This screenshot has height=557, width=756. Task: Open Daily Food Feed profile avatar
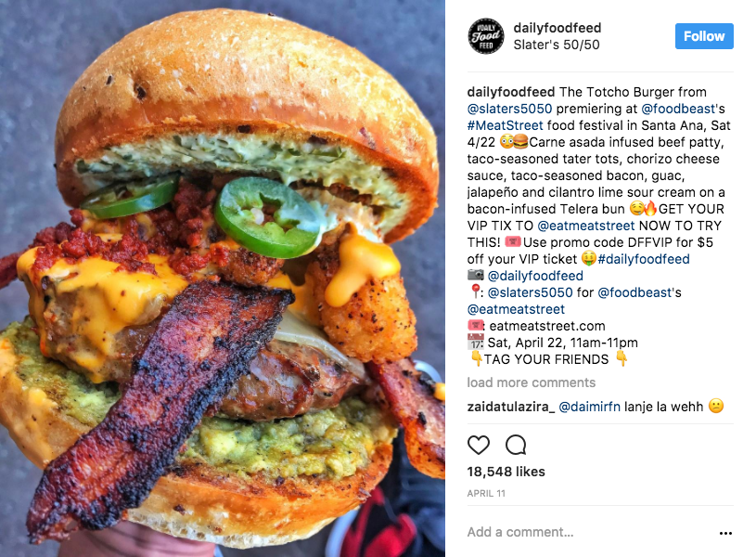click(x=486, y=36)
